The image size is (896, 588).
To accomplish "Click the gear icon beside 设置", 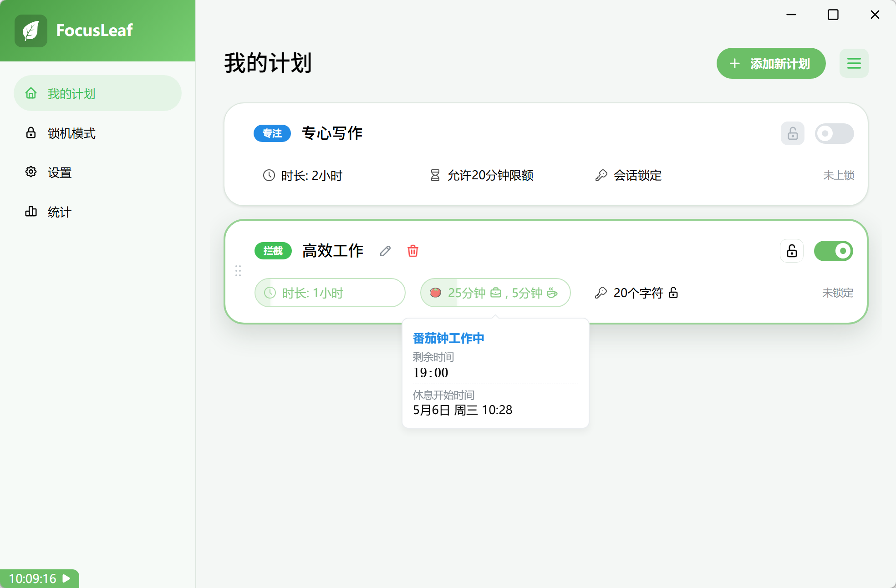I will [31, 172].
